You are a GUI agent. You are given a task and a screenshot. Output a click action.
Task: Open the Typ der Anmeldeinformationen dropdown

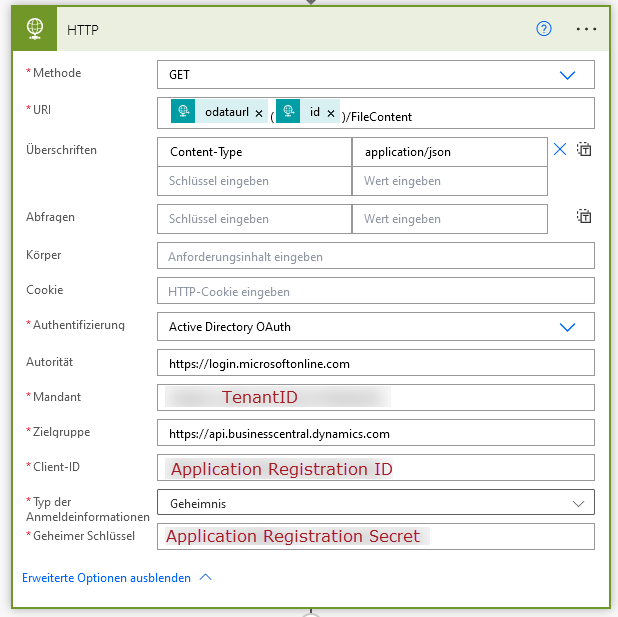pos(376,502)
